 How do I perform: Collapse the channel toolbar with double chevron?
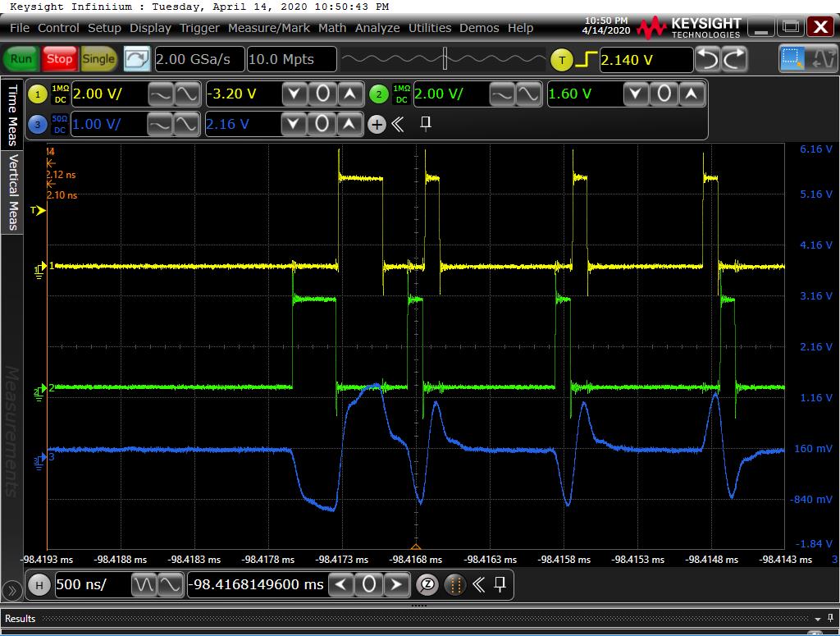click(x=398, y=125)
